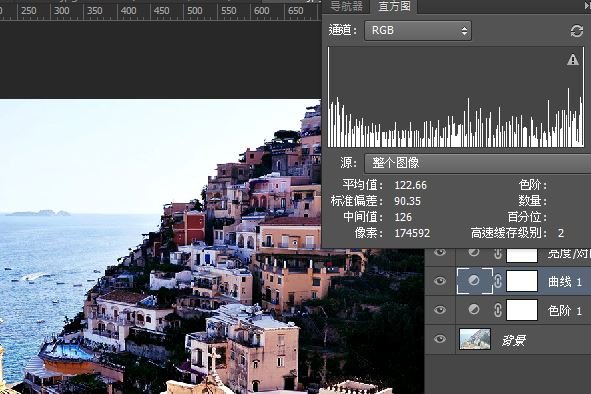Switch to the 导航器 tab
This screenshot has width=591, height=394.
(346, 6)
